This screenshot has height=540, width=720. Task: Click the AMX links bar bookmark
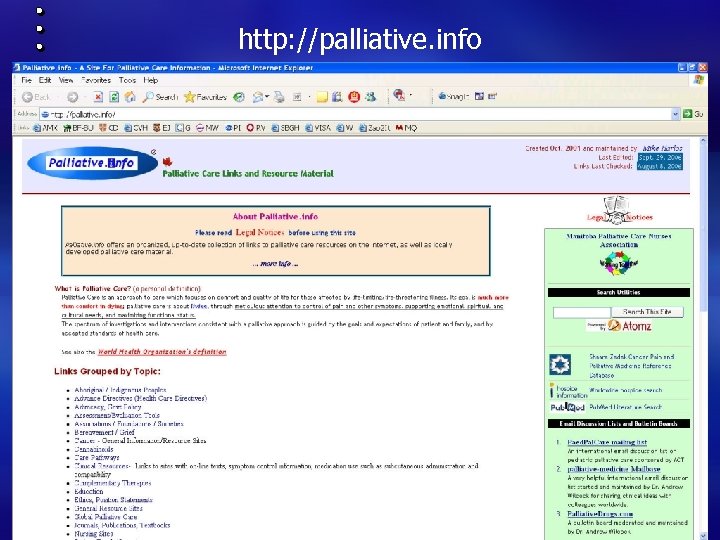45,128
